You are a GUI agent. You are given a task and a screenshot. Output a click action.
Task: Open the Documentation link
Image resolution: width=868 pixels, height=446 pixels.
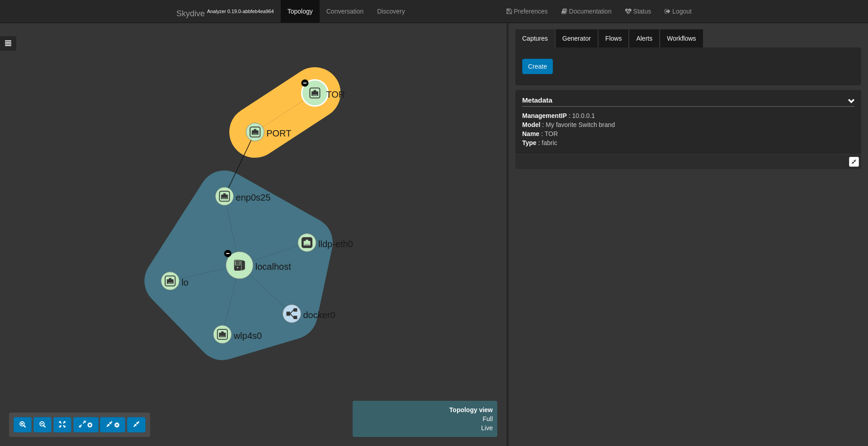586,11
